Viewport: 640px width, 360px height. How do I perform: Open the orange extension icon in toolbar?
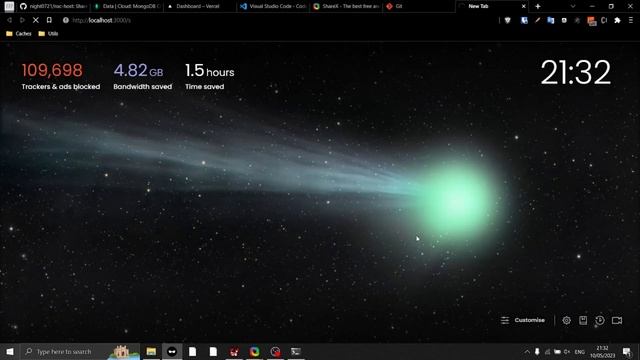[591, 20]
